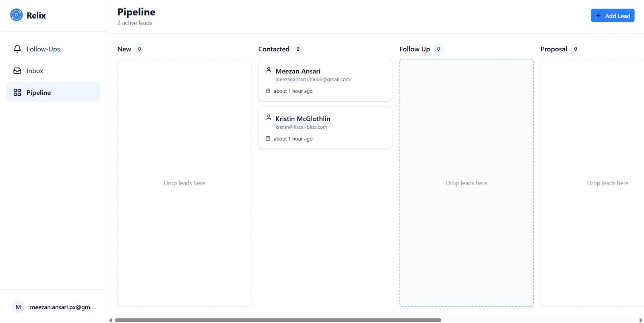The height and width of the screenshot is (323, 644).
Task: Click the scrollbar left arrow
Action: point(111,320)
